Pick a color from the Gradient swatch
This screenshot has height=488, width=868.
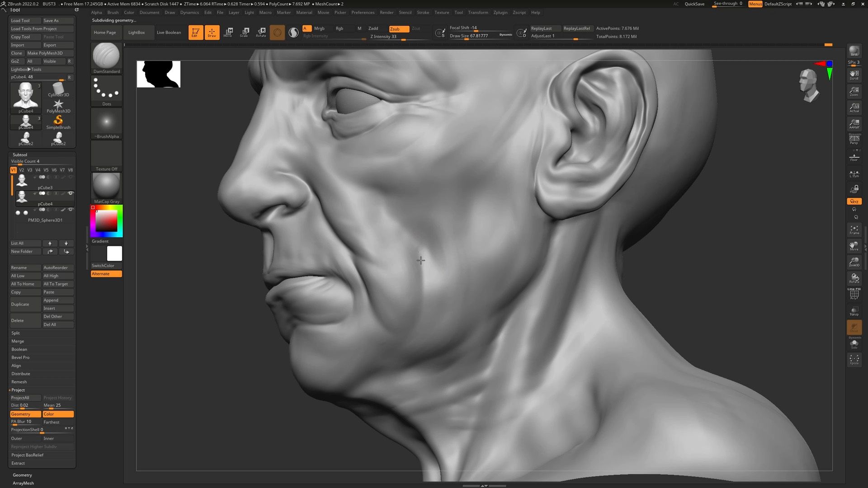click(106, 221)
